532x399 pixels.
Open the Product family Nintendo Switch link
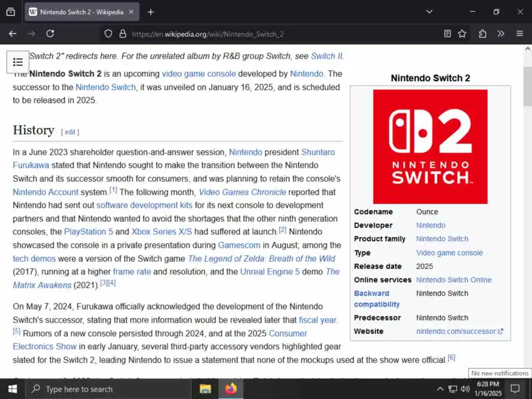(x=442, y=239)
